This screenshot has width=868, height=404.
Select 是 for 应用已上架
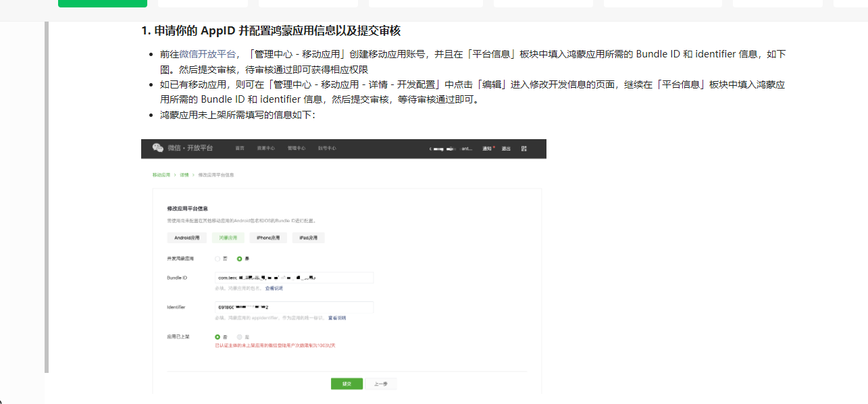[x=239, y=336]
